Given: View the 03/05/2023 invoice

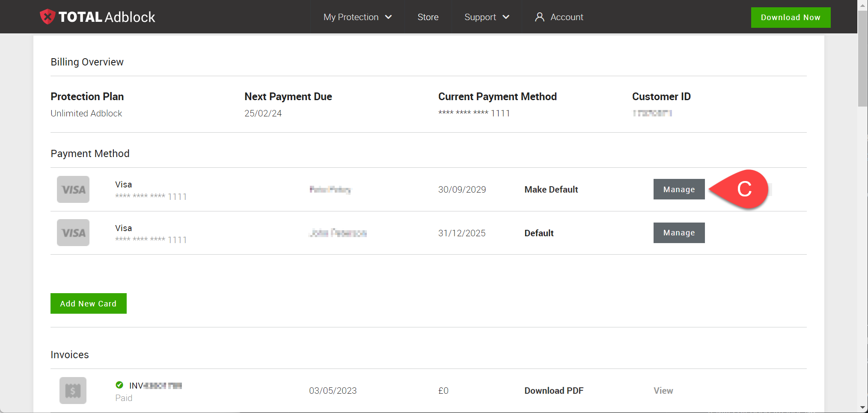Looking at the screenshot, I should point(663,390).
